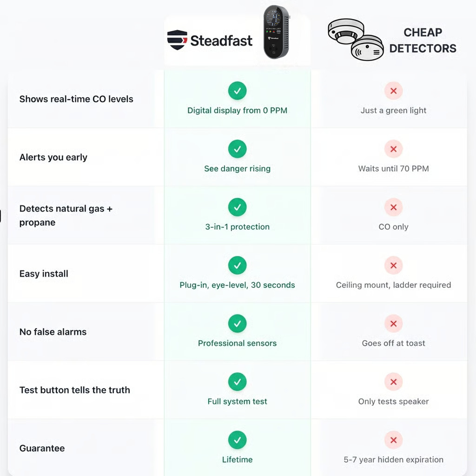This screenshot has height=476, width=476.
Task: Click the green check above 3-in-1 protection
Action: [x=237, y=207]
